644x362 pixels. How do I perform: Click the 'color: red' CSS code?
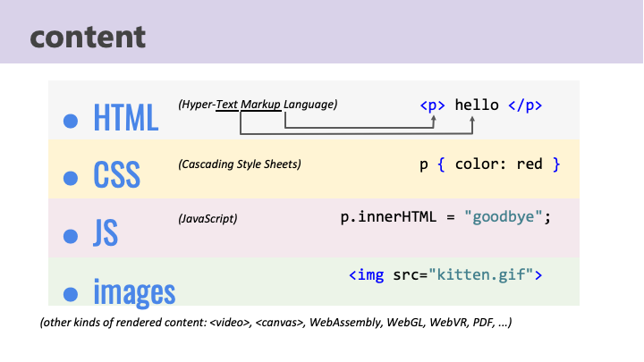coord(498,164)
